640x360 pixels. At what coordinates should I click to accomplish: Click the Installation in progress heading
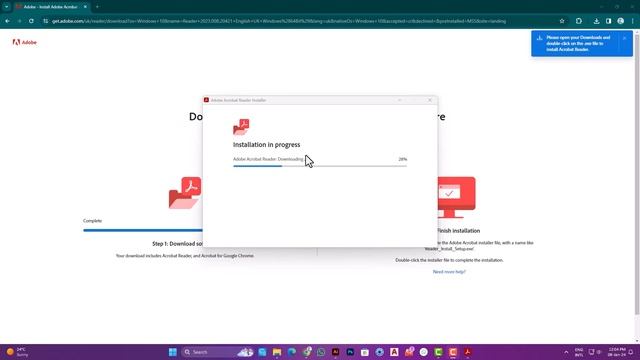point(267,144)
